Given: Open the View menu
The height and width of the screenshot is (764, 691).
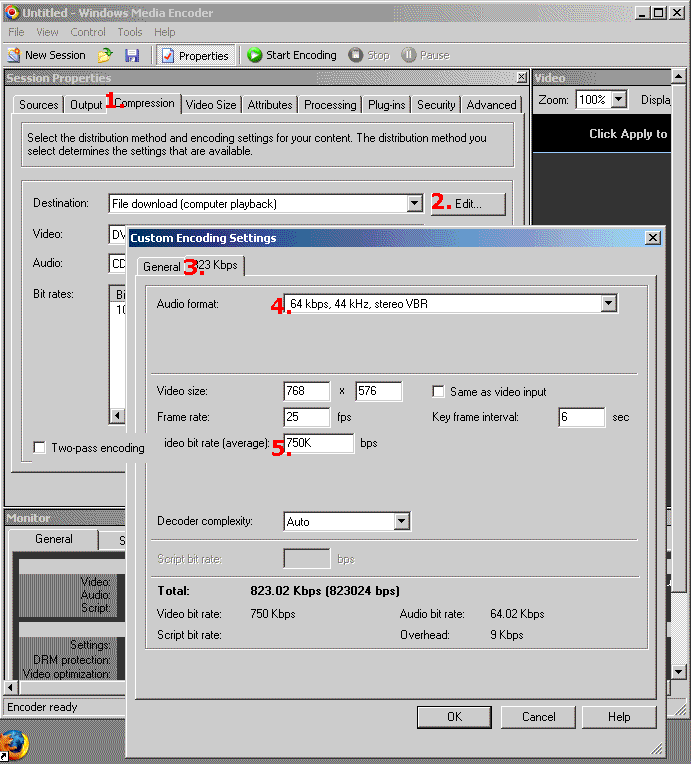Looking at the screenshot, I should 47,32.
